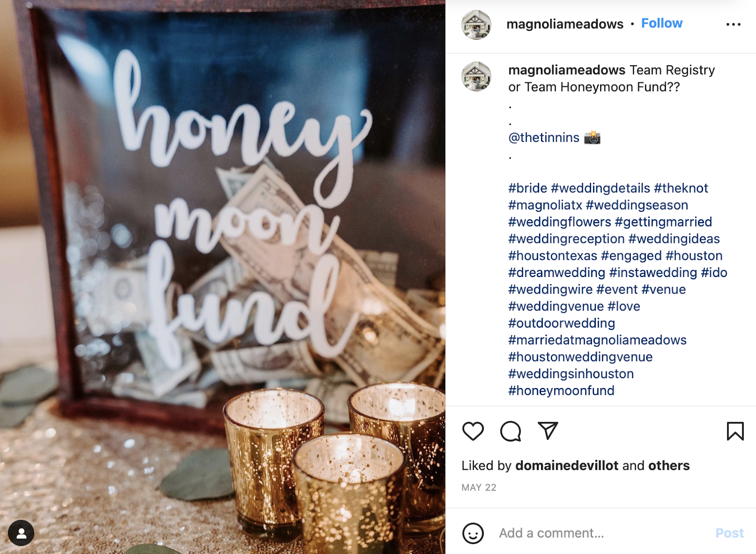The height and width of the screenshot is (554, 756).
Task: Open comments with the speech bubble icon
Action: pyautogui.click(x=510, y=431)
